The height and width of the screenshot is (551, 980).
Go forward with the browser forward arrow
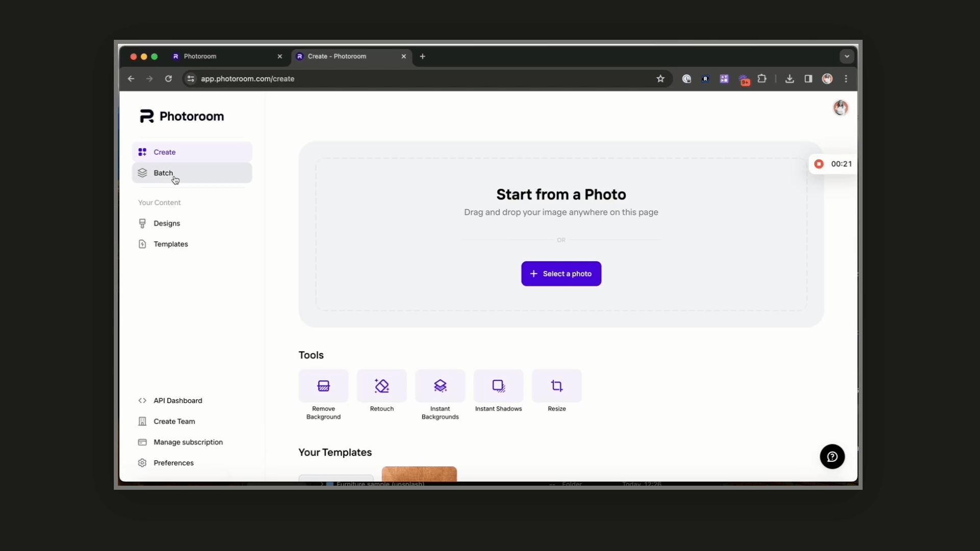click(x=149, y=79)
